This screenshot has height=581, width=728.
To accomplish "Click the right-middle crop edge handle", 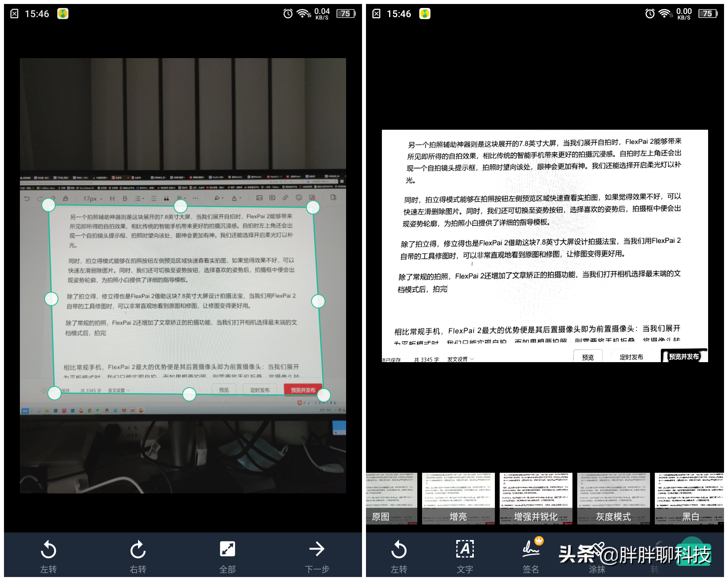I will click(318, 301).
